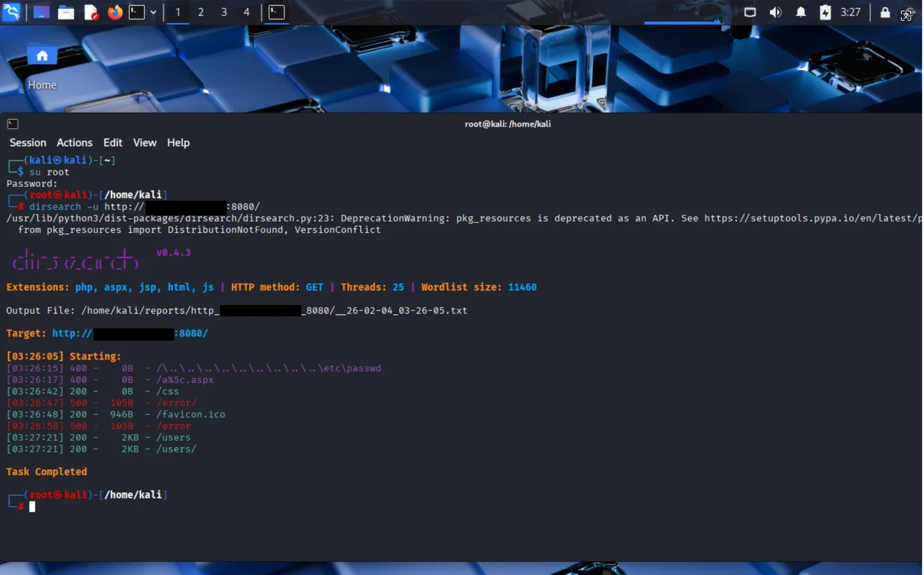Open the text editor launcher
The width and height of the screenshot is (924, 575).
91,12
